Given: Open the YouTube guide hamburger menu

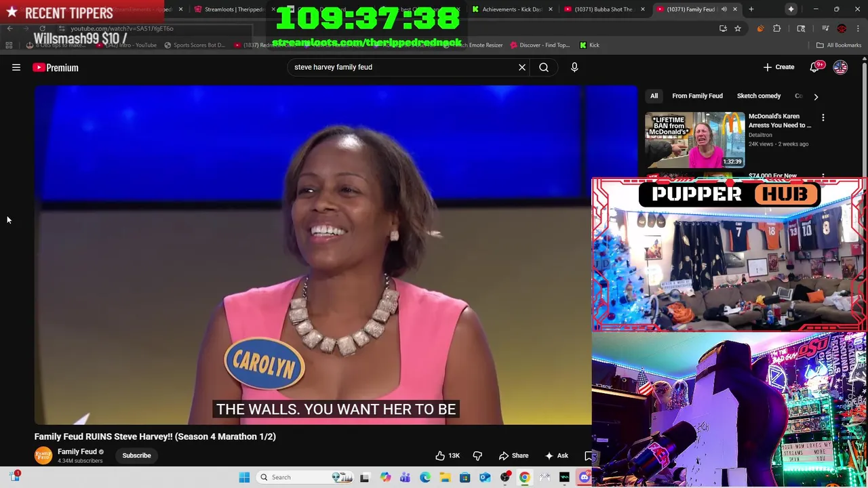Looking at the screenshot, I should 16,67.
